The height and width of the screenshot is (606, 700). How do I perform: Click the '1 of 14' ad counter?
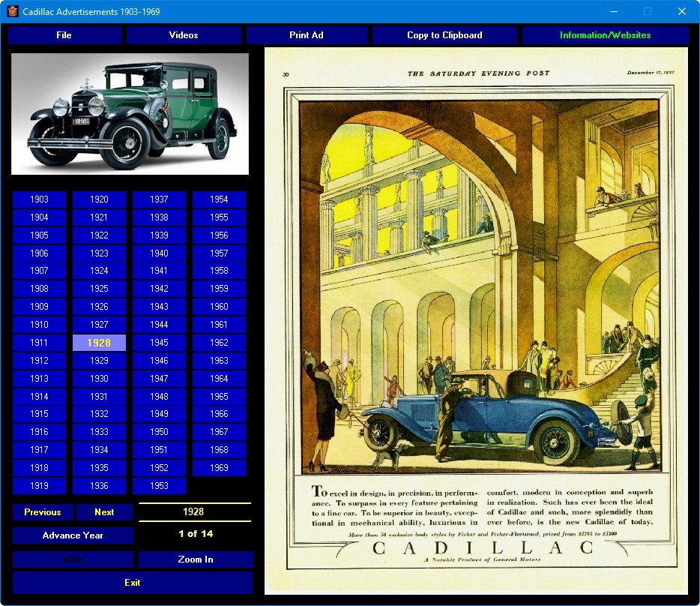pos(196,533)
